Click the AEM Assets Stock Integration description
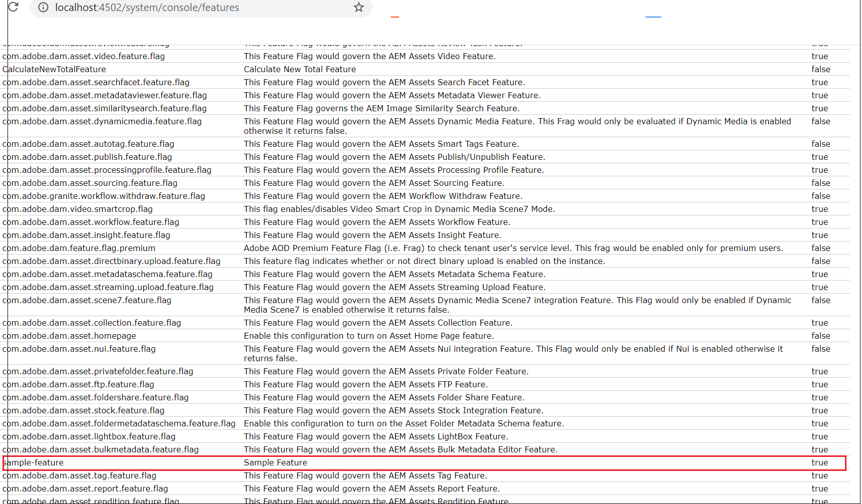This screenshot has height=504, width=862. click(x=394, y=410)
